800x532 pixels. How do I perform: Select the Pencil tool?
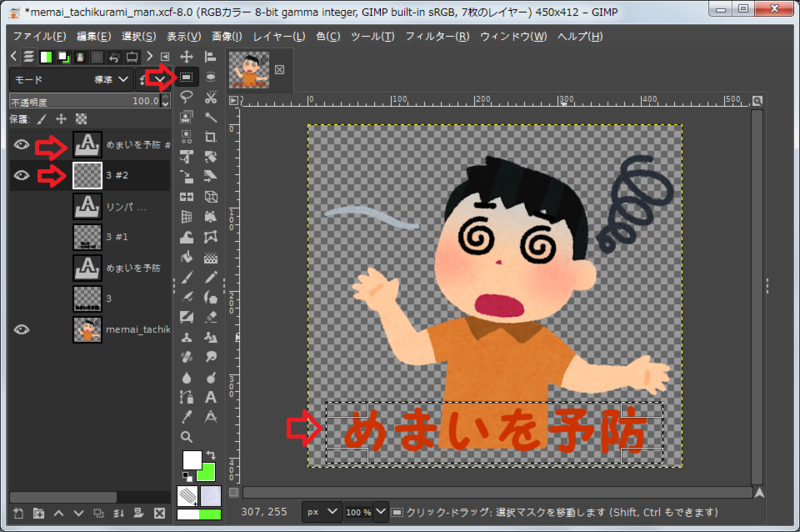pos(210,277)
